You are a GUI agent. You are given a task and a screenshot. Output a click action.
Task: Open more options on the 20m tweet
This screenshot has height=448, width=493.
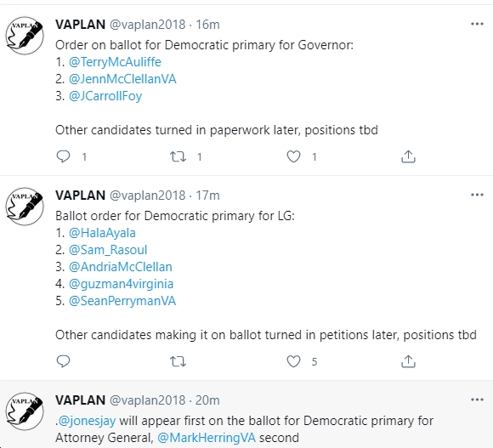pos(477,400)
